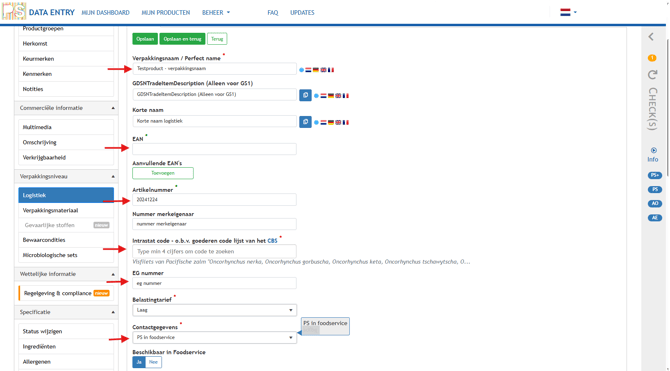This screenshot has height=371, width=670.
Task: Select the German flag for Verpakkingsnaam
Action: (316, 70)
